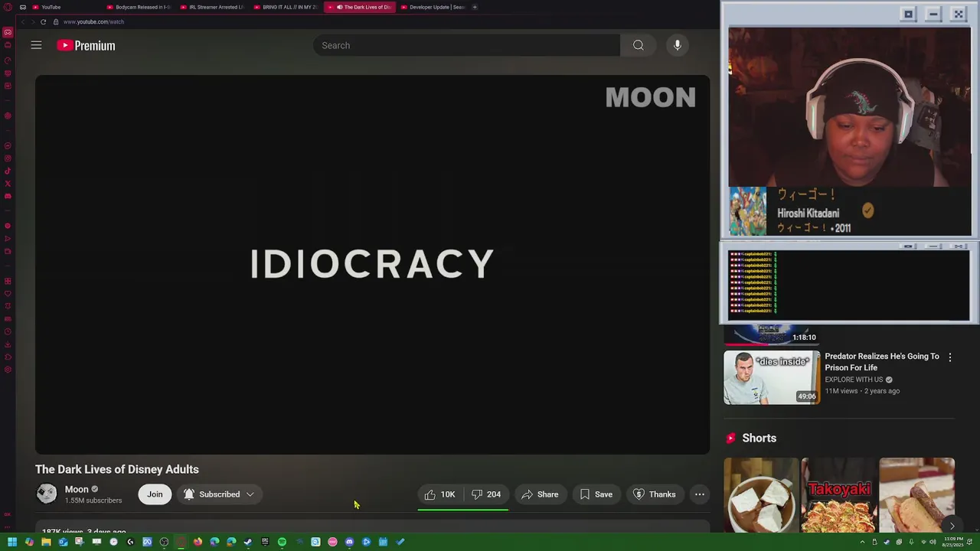Open File Explorer from taskbar
980x551 pixels.
(x=46, y=542)
